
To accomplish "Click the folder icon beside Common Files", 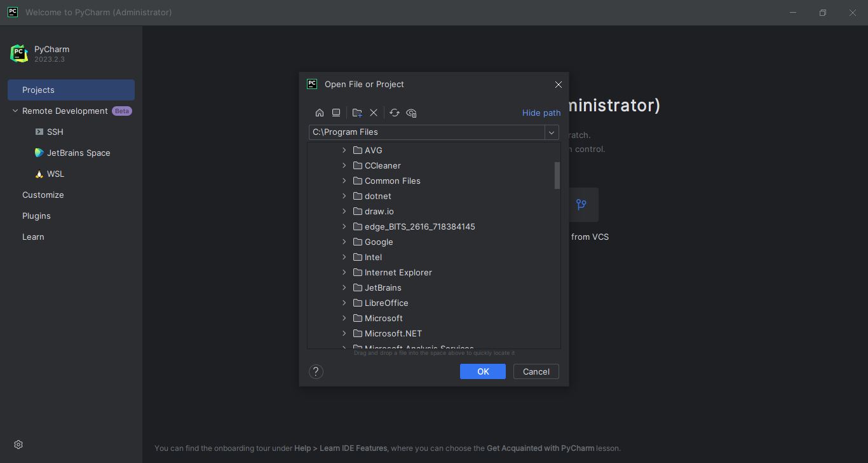I will tap(358, 181).
